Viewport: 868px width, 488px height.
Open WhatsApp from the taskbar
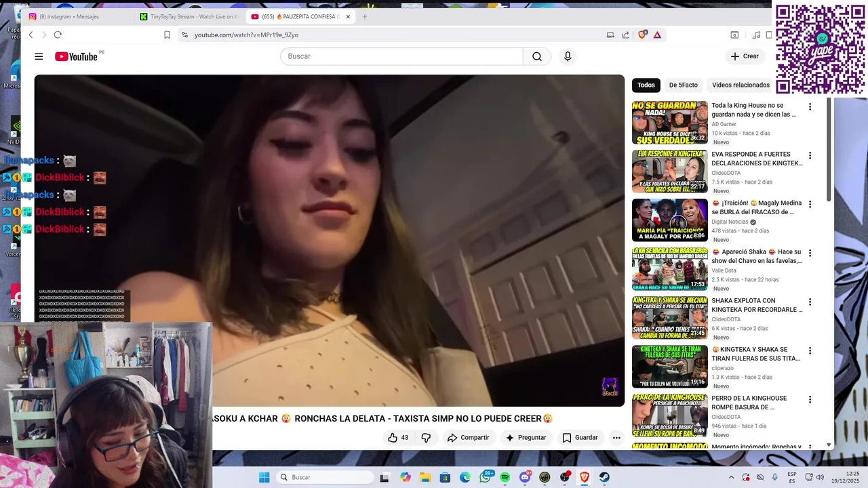pyautogui.click(x=485, y=477)
